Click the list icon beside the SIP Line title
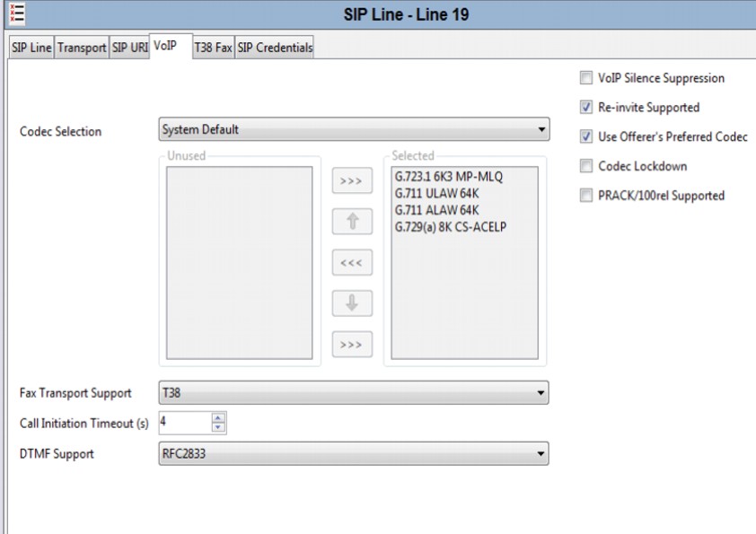756x534 pixels. pos(17,13)
